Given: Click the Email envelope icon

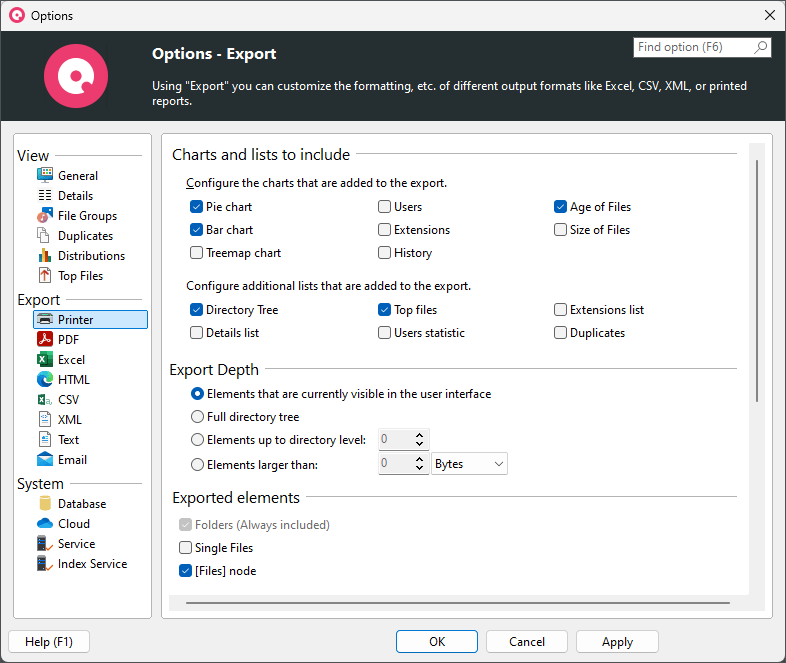Looking at the screenshot, I should [45, 460].
